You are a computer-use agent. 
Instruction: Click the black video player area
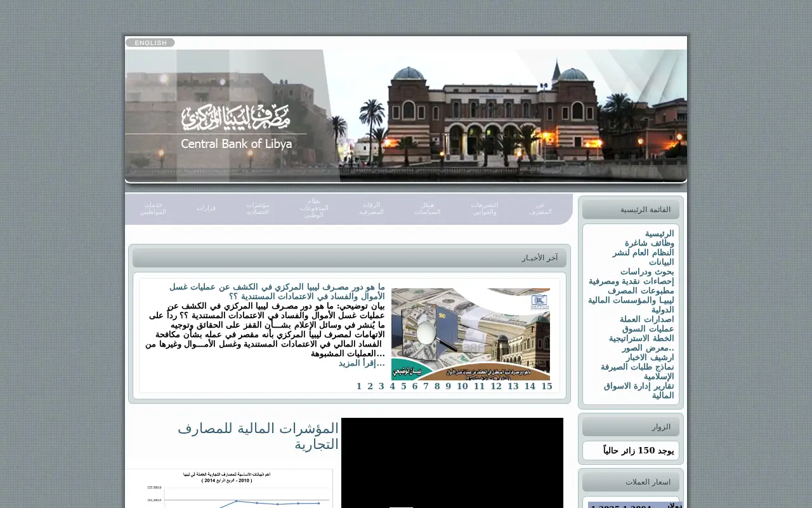[452, 463]
